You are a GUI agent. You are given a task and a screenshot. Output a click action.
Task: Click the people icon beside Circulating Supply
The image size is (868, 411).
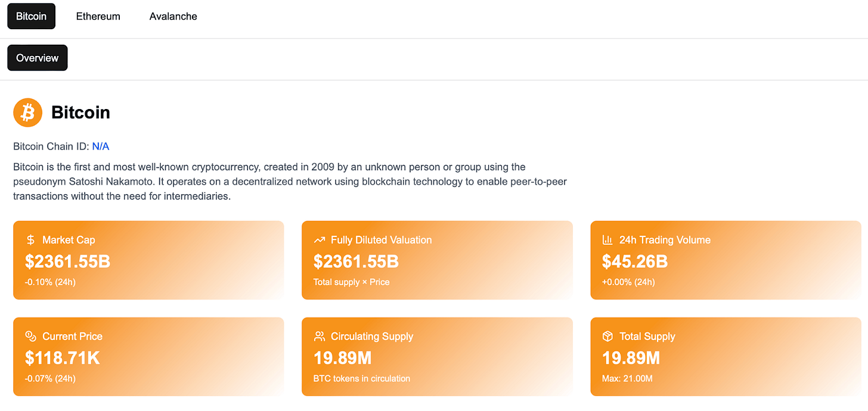(320, 337)
